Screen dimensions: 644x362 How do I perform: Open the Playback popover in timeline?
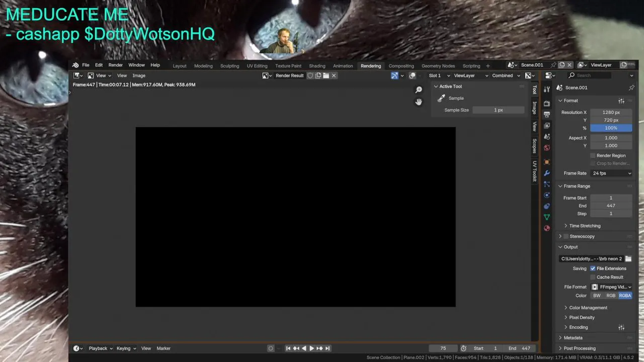(101, 348)
